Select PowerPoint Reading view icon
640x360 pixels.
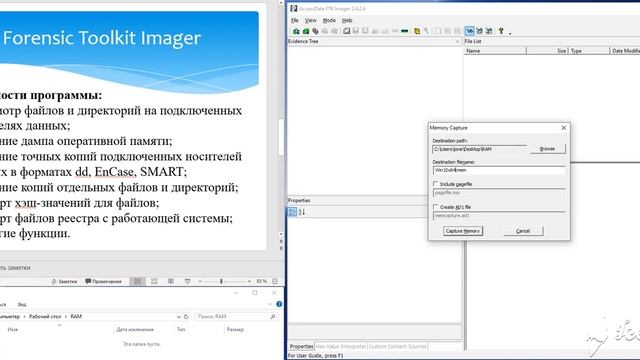171,281
